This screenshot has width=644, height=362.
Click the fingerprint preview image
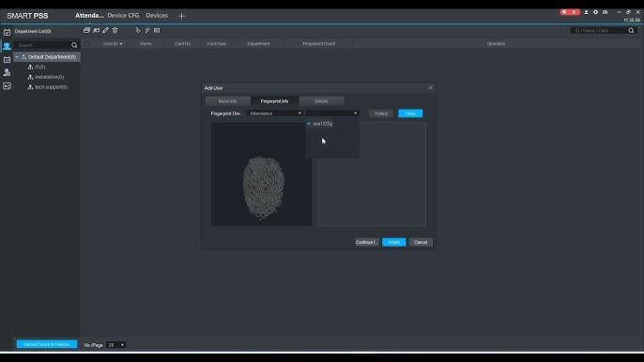coord(261,174)
